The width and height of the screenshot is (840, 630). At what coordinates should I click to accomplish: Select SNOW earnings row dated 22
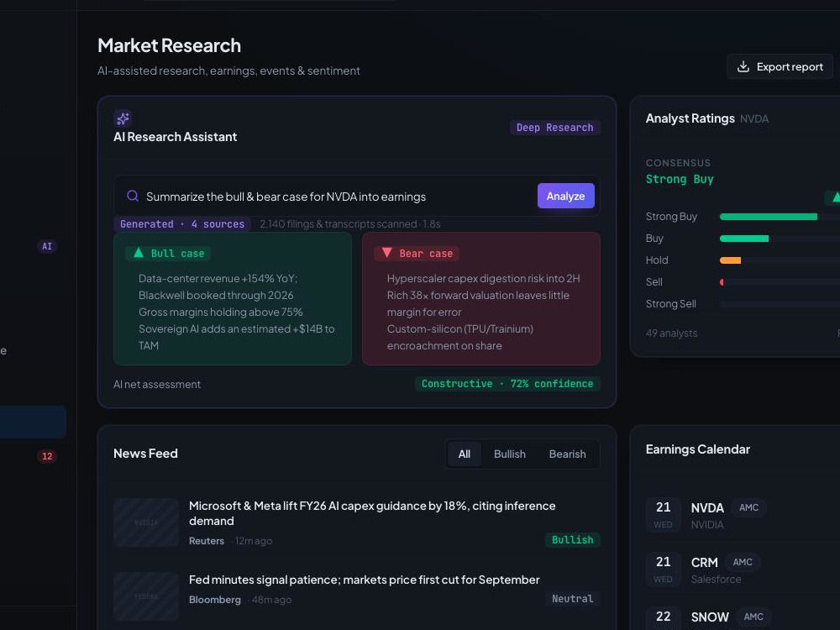[x=743, y=617]
